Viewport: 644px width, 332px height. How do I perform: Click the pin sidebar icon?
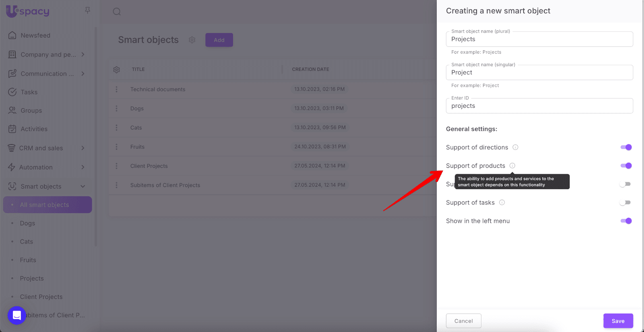tap(87, 10)
